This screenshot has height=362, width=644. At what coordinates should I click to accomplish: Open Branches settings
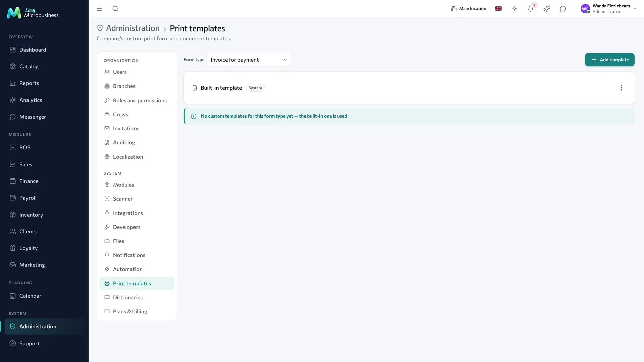pyautogui.click(x=137, y=86)
